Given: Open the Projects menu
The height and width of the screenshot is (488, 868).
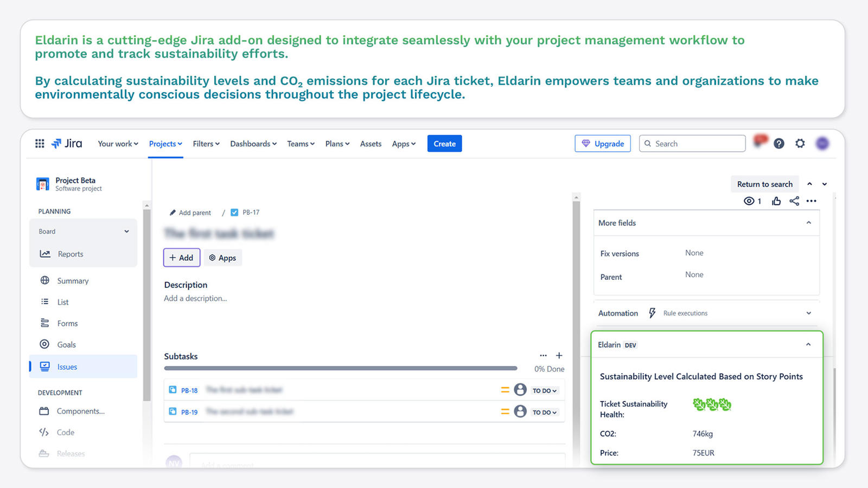Looking at the screenshot, I should point(165,144).
